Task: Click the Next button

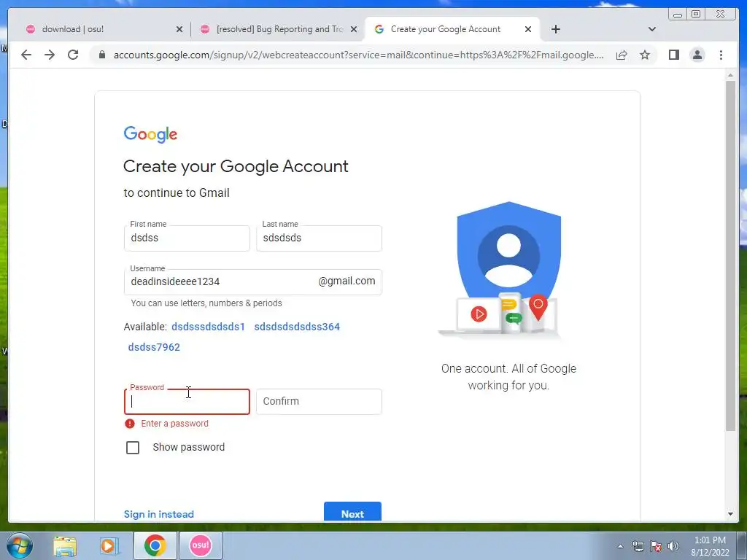Action: tap(352, 513)
